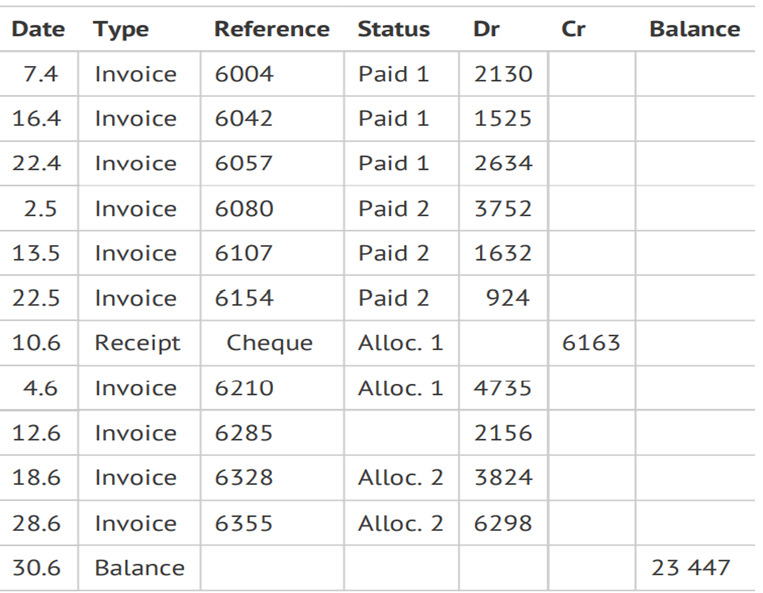Click the closing balance 23 447
The height and width of the screenshot is (593, 763).
click(x=690, y=568)
